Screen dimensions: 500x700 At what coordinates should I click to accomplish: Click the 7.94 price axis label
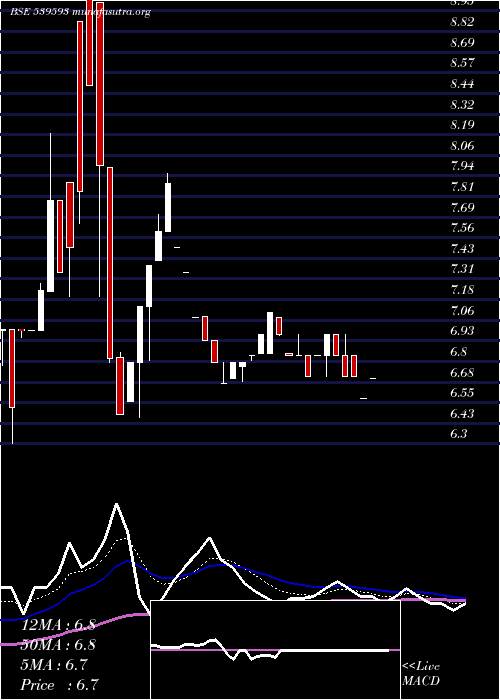click(462, 166)
